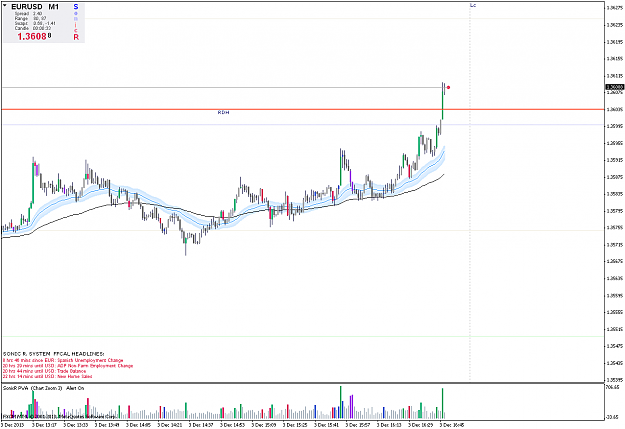Click the SonicR PVA indicator label
This screenshot has height=429, width=625.
pyautogui.click(x=32, y=388)
